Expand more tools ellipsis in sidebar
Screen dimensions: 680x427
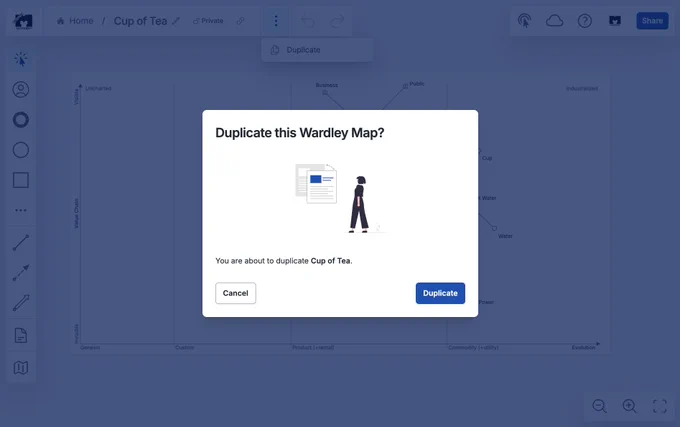click(x=21, y=210)
